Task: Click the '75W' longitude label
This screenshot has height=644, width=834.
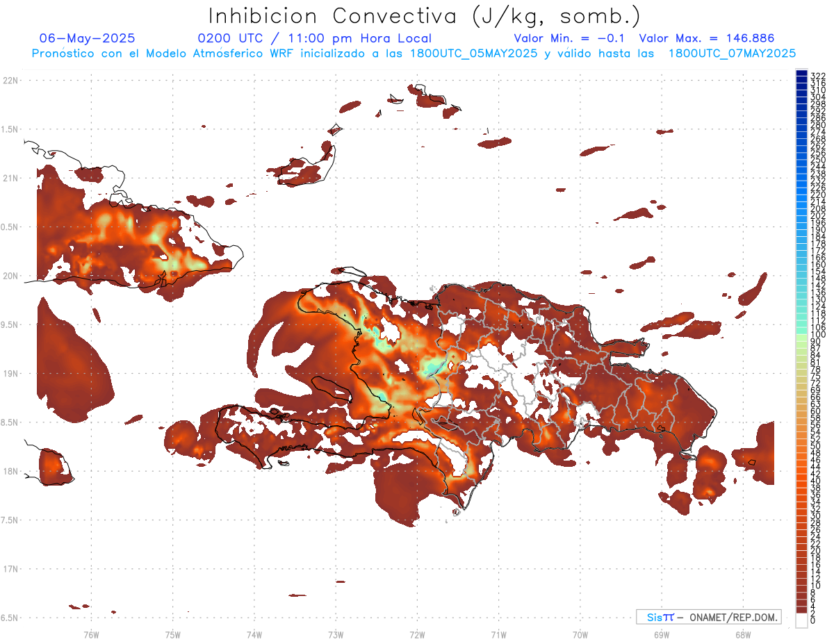Action: [x=172, y=634]
